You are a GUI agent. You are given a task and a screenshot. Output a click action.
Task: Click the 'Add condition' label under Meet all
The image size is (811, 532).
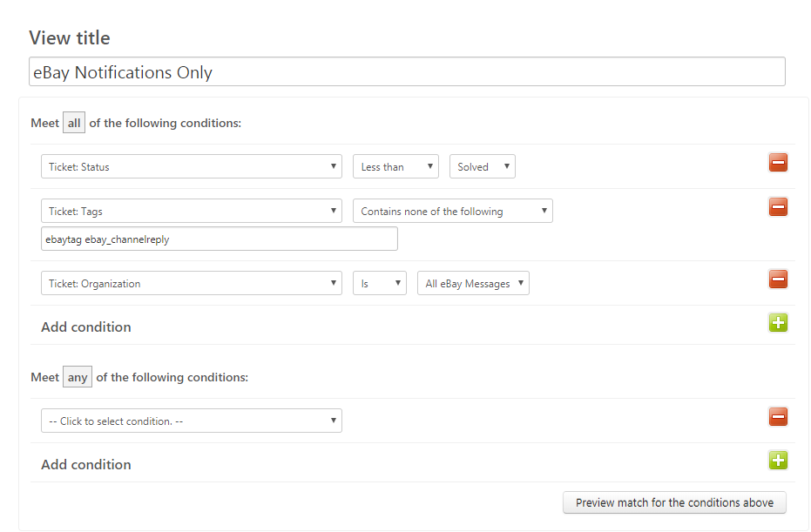click(86, 327)
